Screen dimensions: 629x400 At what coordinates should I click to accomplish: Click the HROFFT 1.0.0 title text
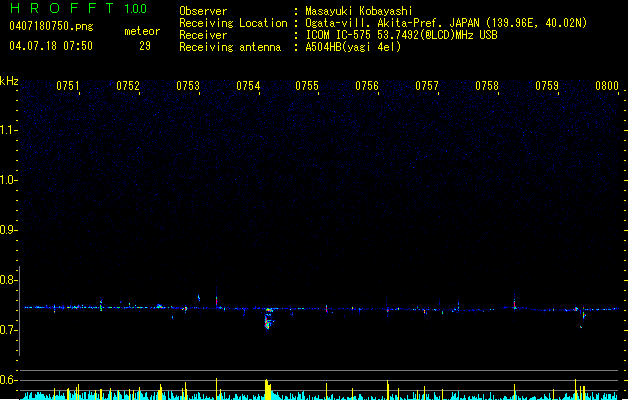79,8
